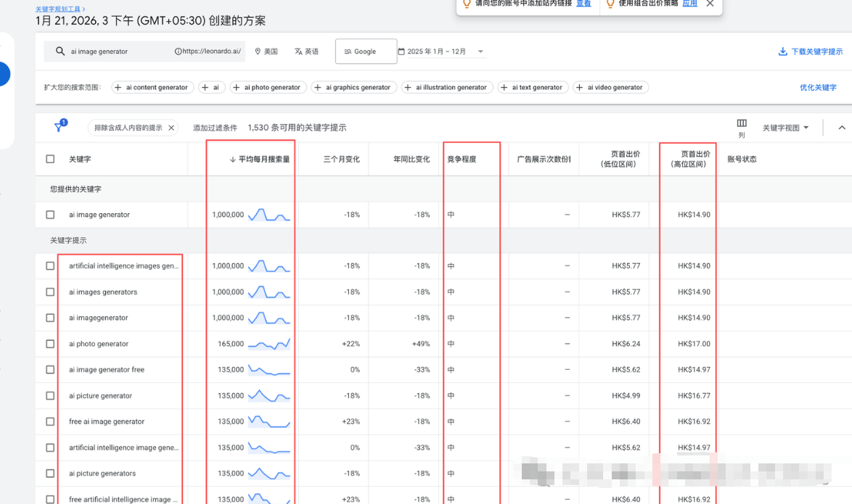Sort by 三个月变化 column header

click(x=342, y=159)
